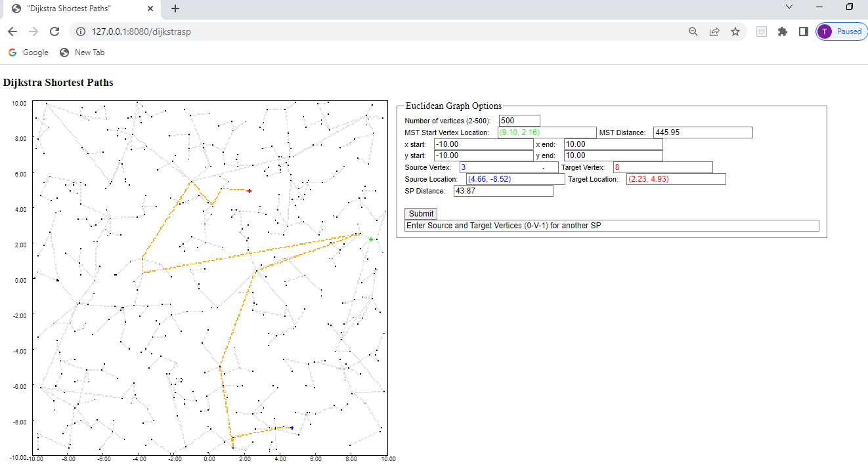This screenshot has height=469, width=868.
Task: Click the forward navigation arrow
Action: pos(33,31)
